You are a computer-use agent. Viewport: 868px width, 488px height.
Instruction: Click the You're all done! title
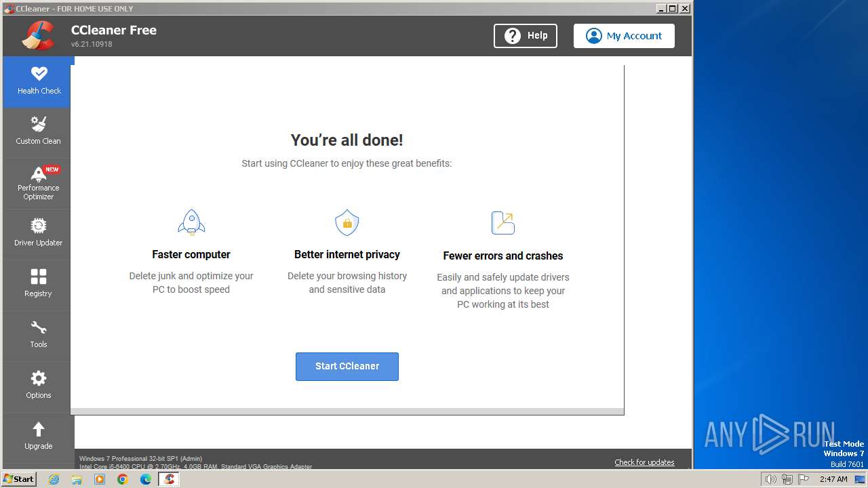(347, 140)
